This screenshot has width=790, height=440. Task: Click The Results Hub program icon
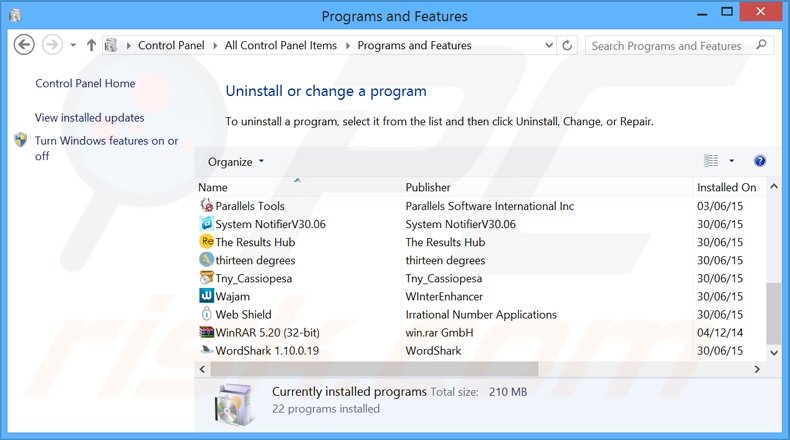207,241
